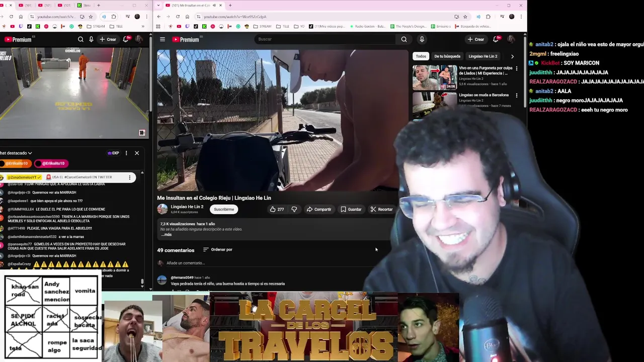
Task: Show more bookmarks chevron in left browser
Action: pyautogui.click(x=143, y=26)
